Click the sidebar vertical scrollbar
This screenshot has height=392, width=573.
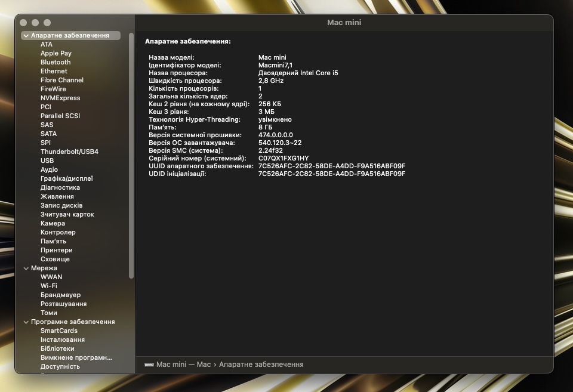tap(131, 156)
